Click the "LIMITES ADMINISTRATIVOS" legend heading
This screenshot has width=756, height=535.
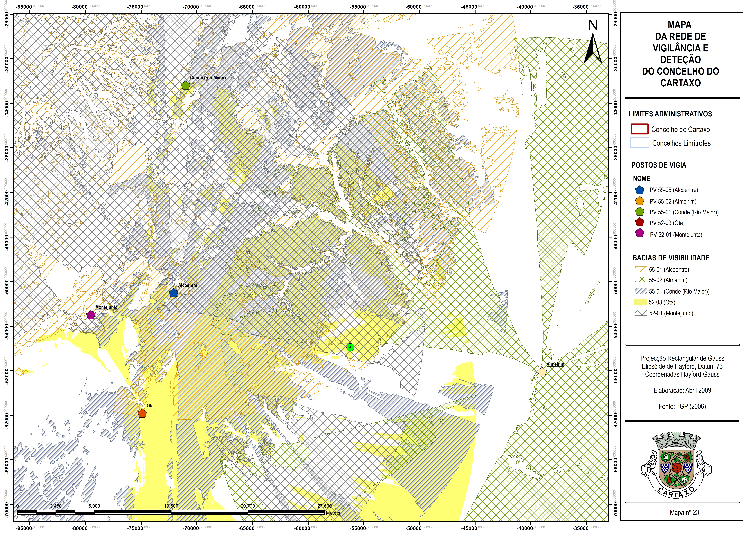[670, 114]
